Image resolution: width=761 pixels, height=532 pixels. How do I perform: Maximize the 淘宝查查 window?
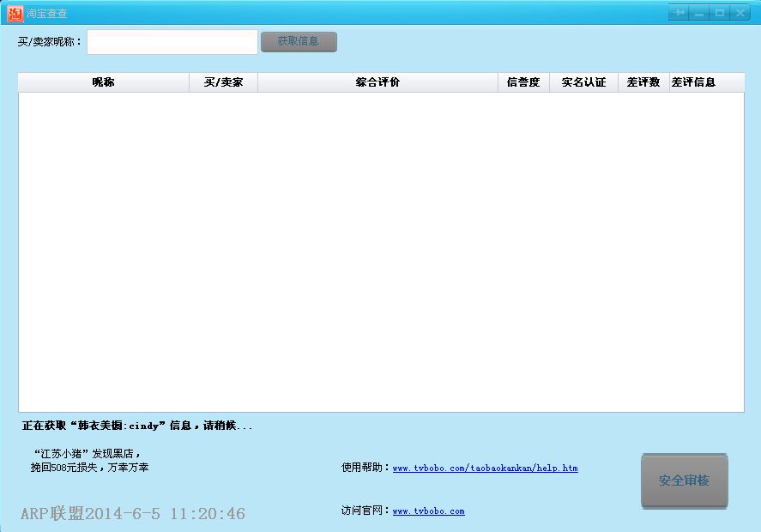click(720, 12)
